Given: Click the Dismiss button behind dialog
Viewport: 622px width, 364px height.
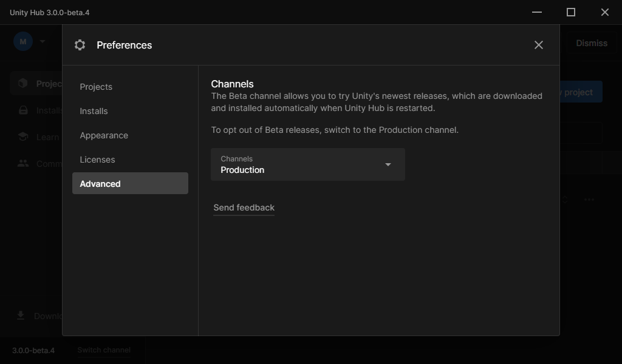Looking at the screenshot, I should [x=591, y=43].
